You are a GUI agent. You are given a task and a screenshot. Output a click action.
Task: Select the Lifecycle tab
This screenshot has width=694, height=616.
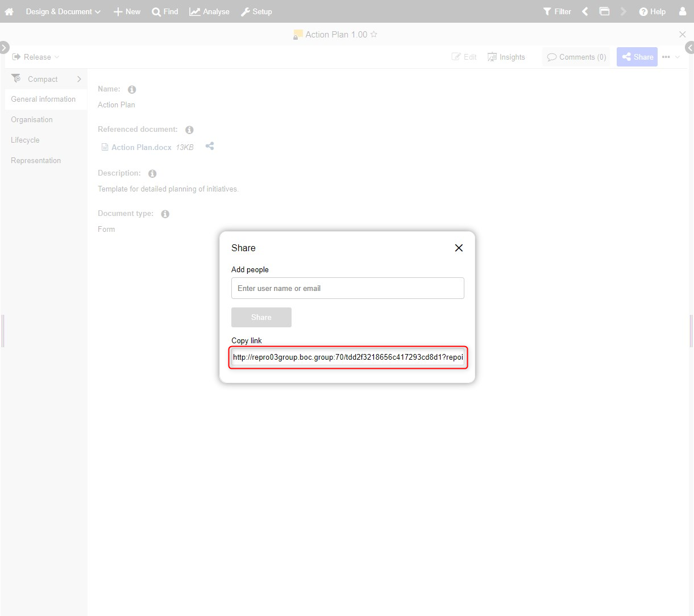(x=25, y=140)
